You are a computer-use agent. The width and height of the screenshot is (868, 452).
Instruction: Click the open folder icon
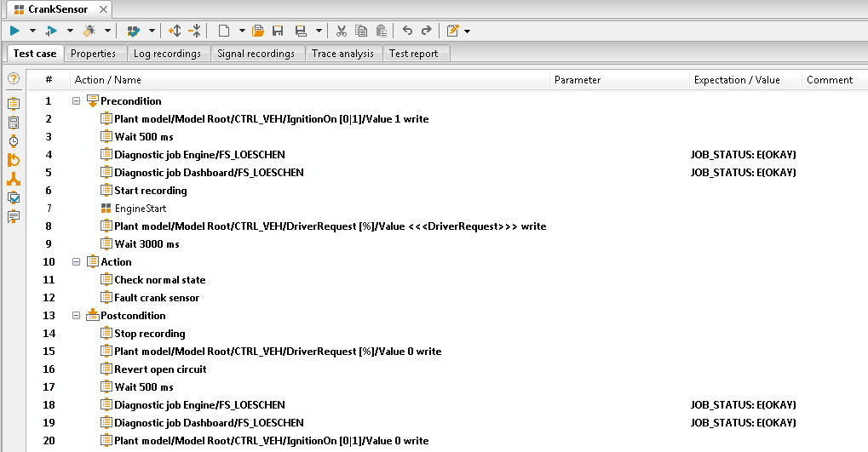point(258,31)
